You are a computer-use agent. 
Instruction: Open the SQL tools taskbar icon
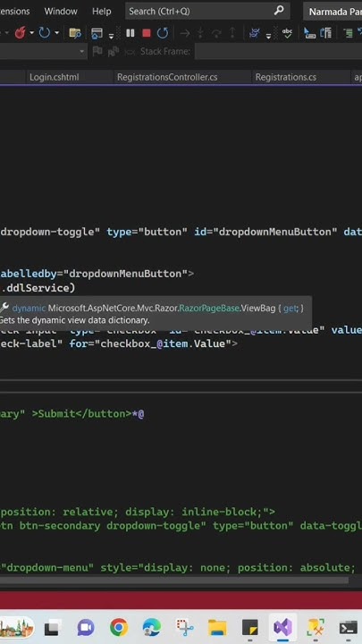click(x=316, y=628)
